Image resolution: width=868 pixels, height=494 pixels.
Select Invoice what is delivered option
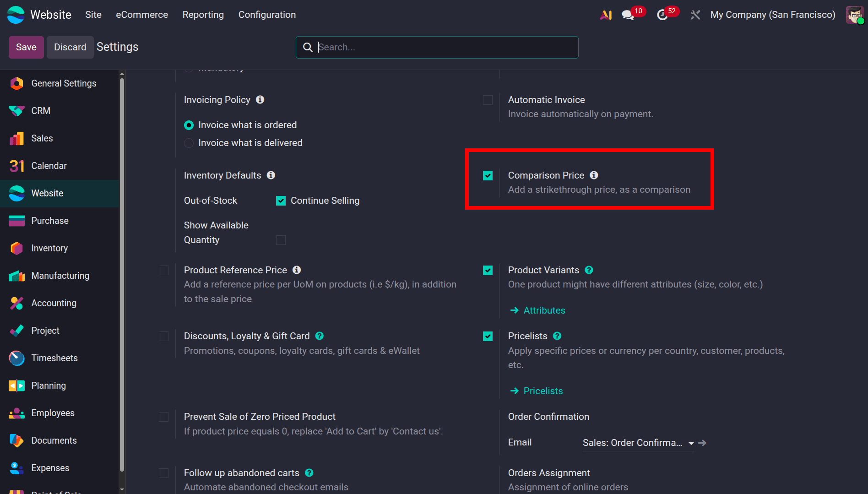pos(189,143)
